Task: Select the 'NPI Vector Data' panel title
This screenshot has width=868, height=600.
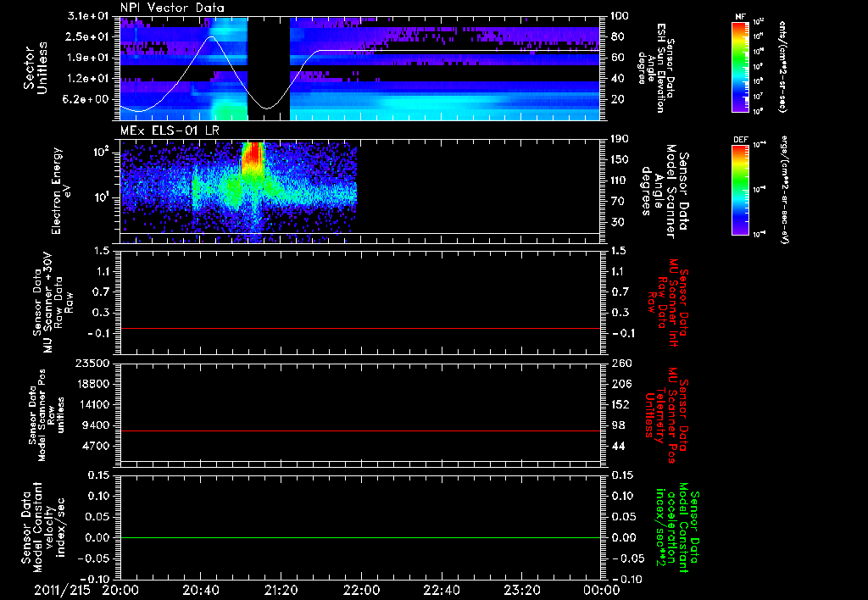Action: coord(173,8)
